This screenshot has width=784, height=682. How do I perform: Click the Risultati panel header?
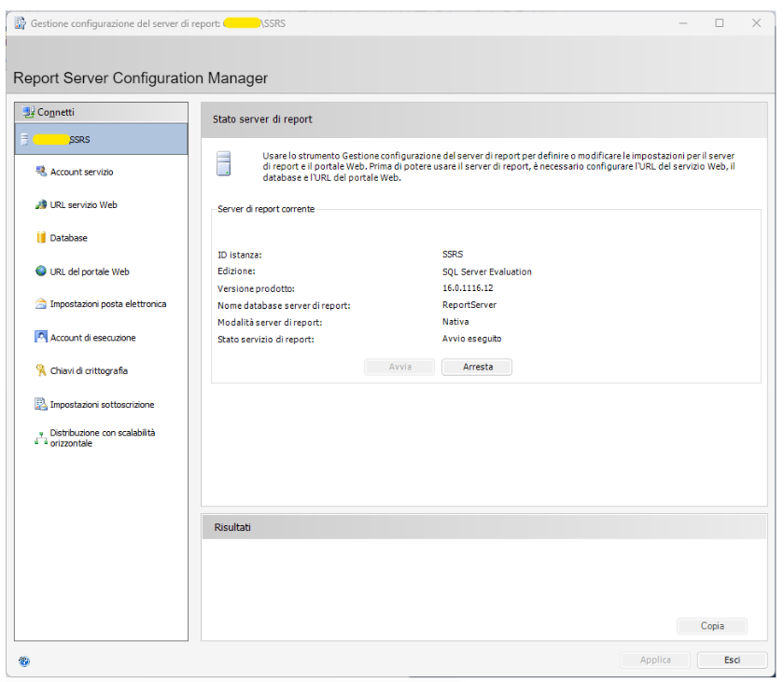click(x=484, y=527)
